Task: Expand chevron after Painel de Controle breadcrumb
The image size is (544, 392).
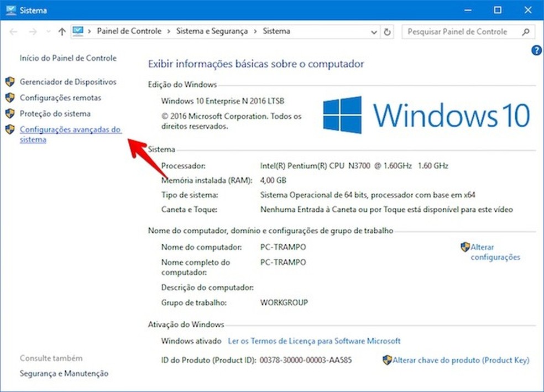Action: click(x=169, y=32)
